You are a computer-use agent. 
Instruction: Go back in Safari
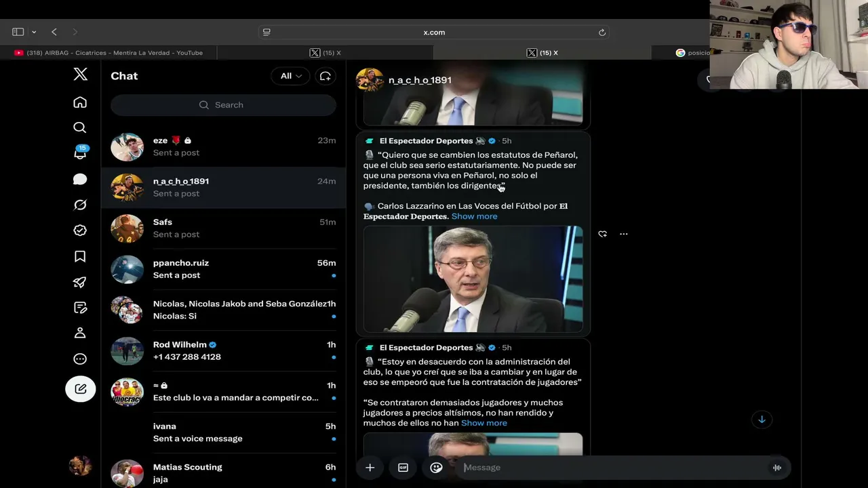point(54,32)
